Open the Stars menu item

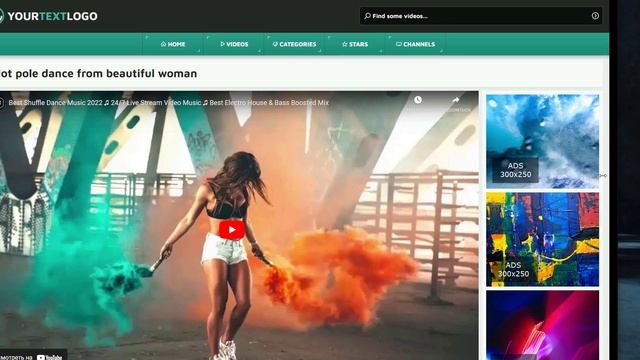click(355, 44)
